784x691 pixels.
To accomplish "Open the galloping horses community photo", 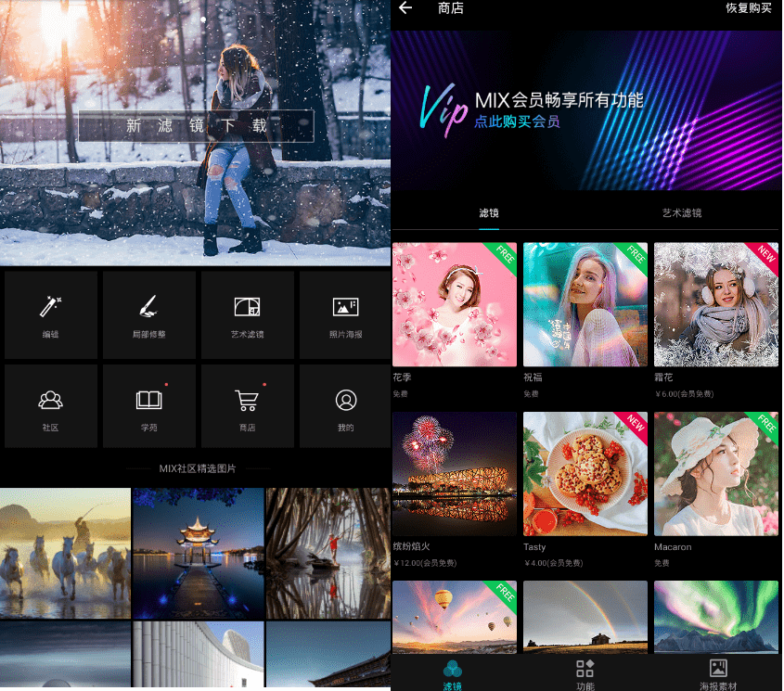I will tap(65, 553).
